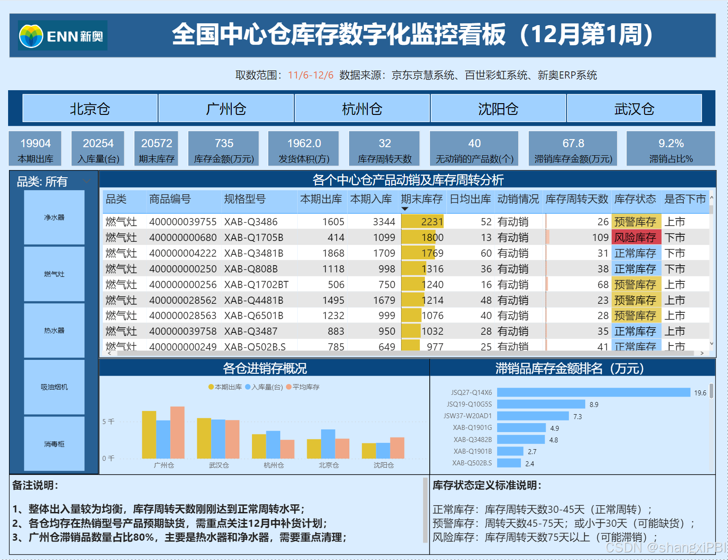Click the JSQ27-Q14X6 ranking bar
The height and width of the screenshot is (560, 728).
pos(594,392)
